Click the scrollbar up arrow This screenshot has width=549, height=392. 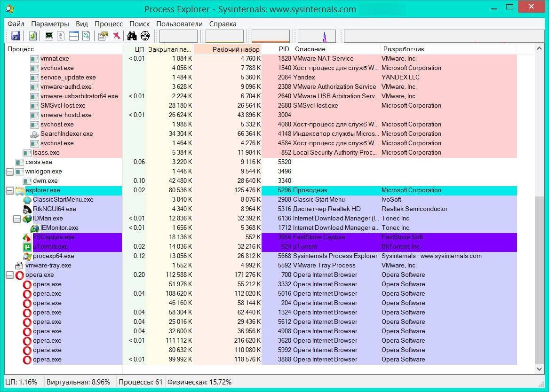click(539, 48)
